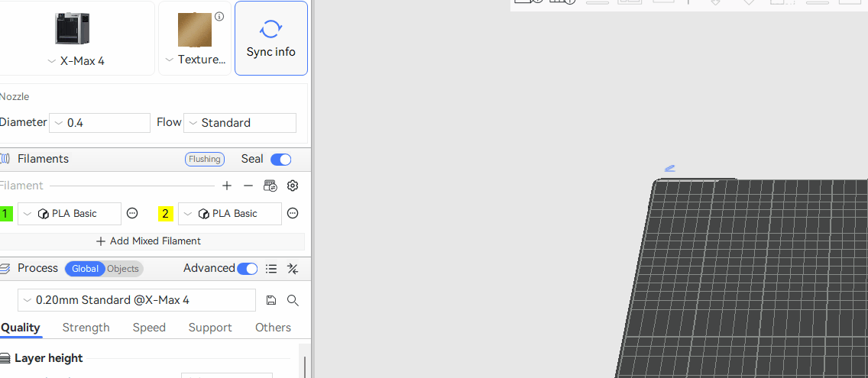Viewport: 868px width, 378px height.
Task: Switch to Objects process mode
Action: click(x=123, y=269)
